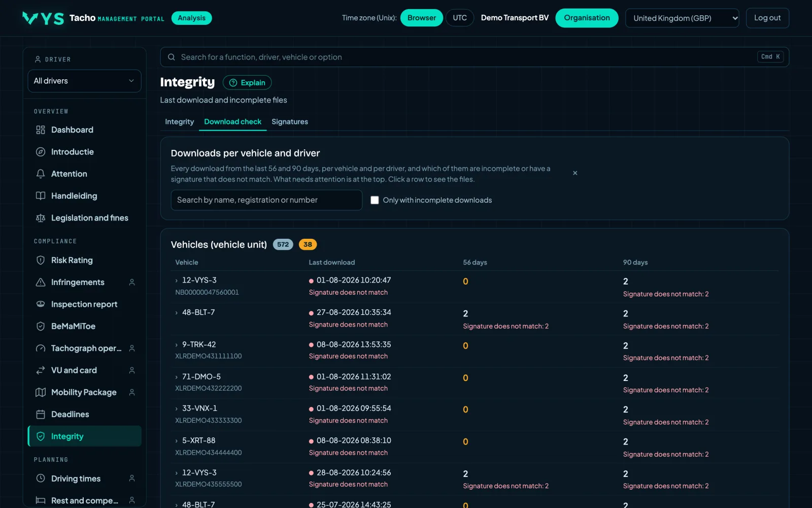This screenshot has height=508, width=812.
Task: Click the orange 38 count badge
Action: [x=308, y=244]
